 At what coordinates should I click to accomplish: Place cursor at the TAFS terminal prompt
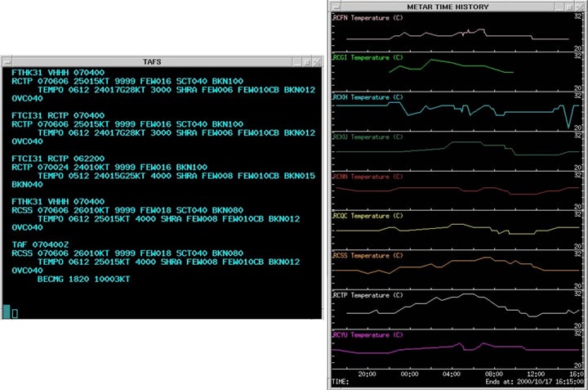click(15, 312)
